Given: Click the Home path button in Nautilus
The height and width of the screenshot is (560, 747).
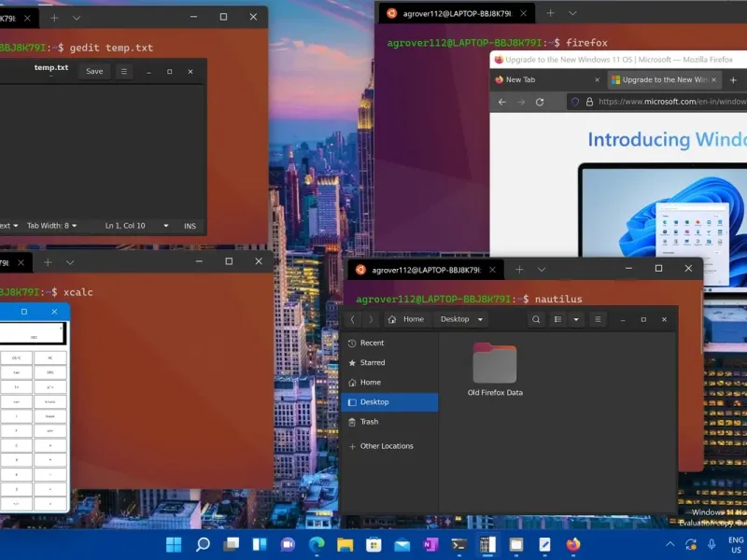Looking at the screenshot, I should [x=408, y=319].
